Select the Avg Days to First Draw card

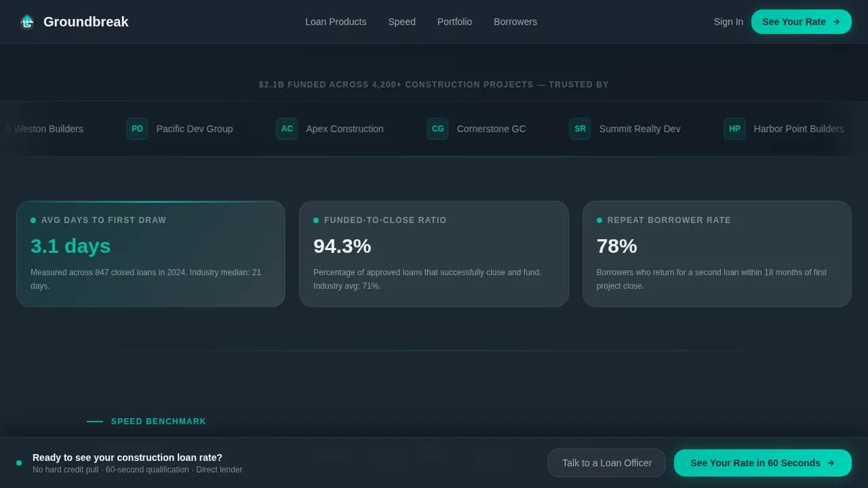click(x=151, y=253)
